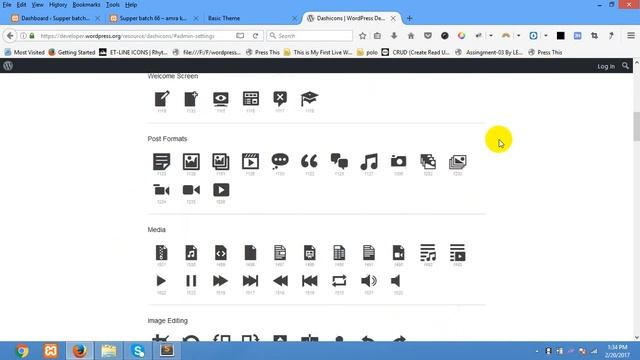Screen dimensions: 640x360
Task: Select the skip-back controls icon
Action: coord(309,281)
